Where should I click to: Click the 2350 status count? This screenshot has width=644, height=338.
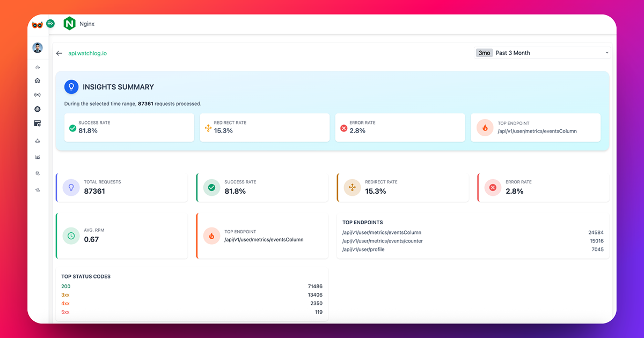(316, 304)
